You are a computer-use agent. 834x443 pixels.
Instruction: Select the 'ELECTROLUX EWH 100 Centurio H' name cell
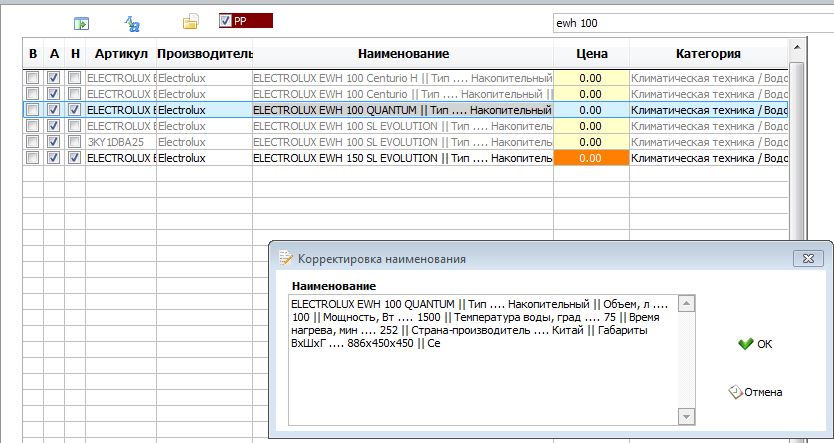click(403, 78)
